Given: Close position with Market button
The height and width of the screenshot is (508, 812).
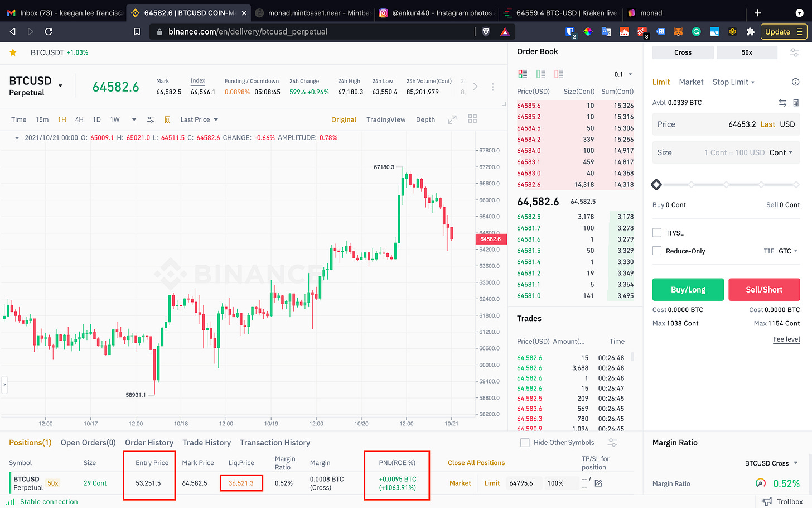Looking at the screenshot, I should (460, 483).
